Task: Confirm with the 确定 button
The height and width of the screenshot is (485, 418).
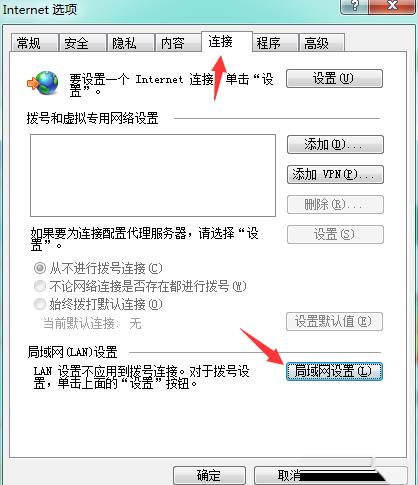Action: coord(209,475)
